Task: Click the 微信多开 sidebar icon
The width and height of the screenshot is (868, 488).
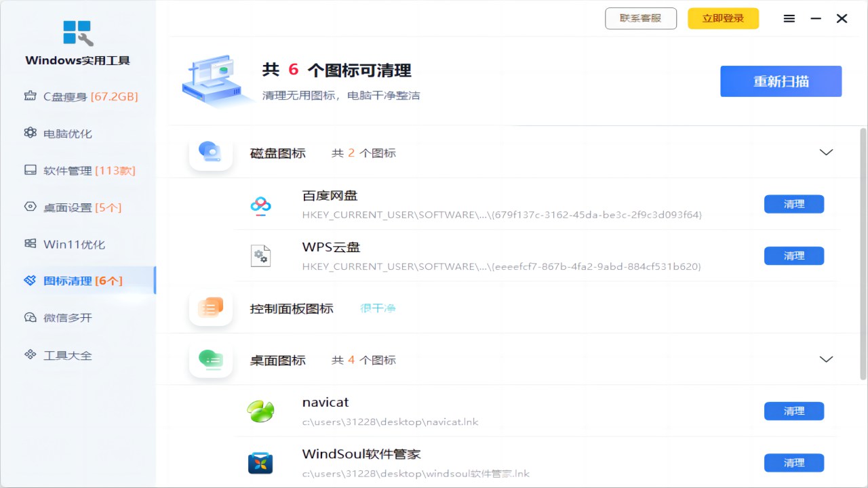Action: click(30, 317)
